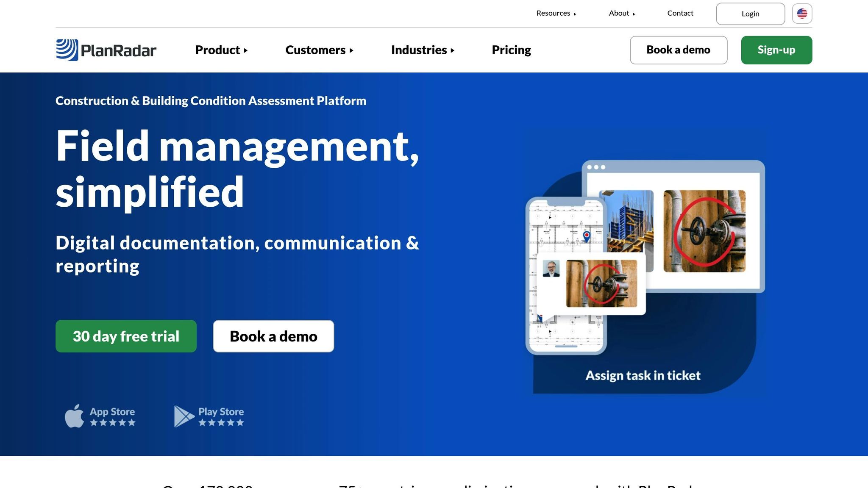Screen dimensions: 868x488
Task: Click the large circled valve photo
Action: point(704,231)
